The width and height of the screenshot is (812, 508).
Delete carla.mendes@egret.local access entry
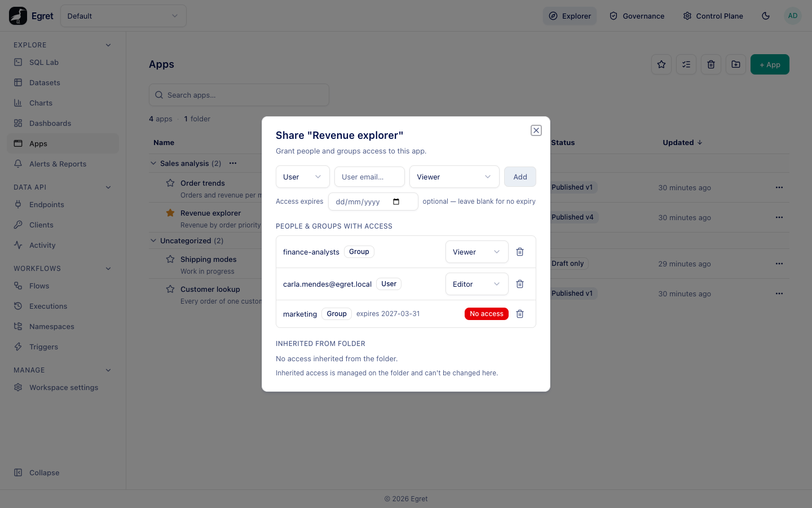520,284
